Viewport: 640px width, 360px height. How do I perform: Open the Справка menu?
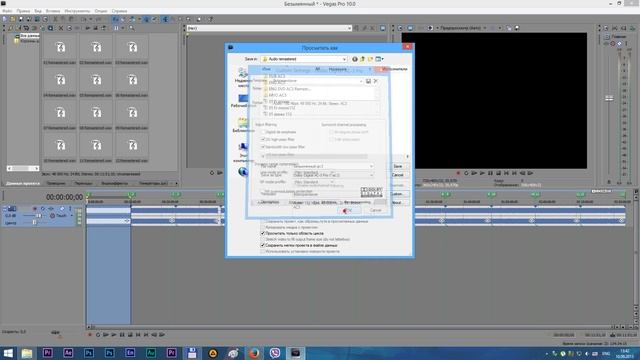point(119,11)
